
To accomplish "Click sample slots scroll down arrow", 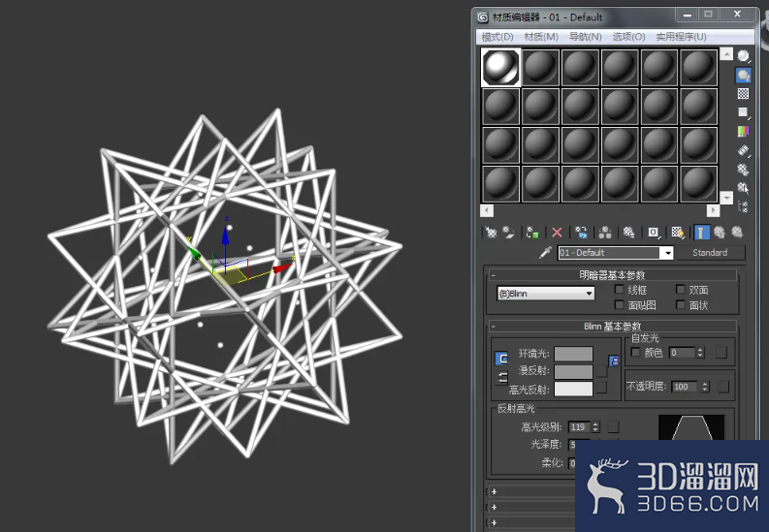I will pos(726,198).
